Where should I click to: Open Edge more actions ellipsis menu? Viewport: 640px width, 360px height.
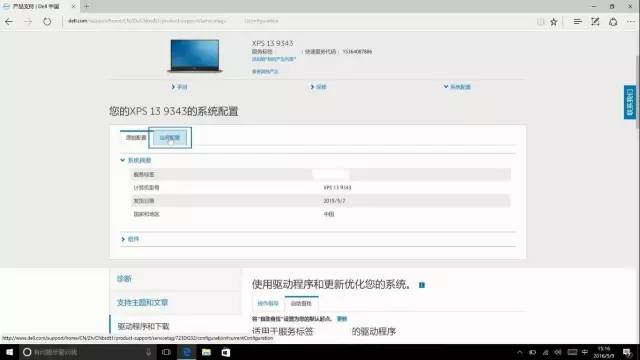(x=631, y=22)
